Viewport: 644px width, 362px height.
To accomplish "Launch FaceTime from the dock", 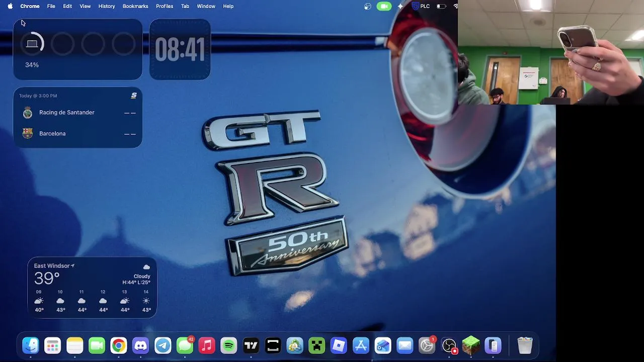I will pyautogui.click(x=97, y=345).
